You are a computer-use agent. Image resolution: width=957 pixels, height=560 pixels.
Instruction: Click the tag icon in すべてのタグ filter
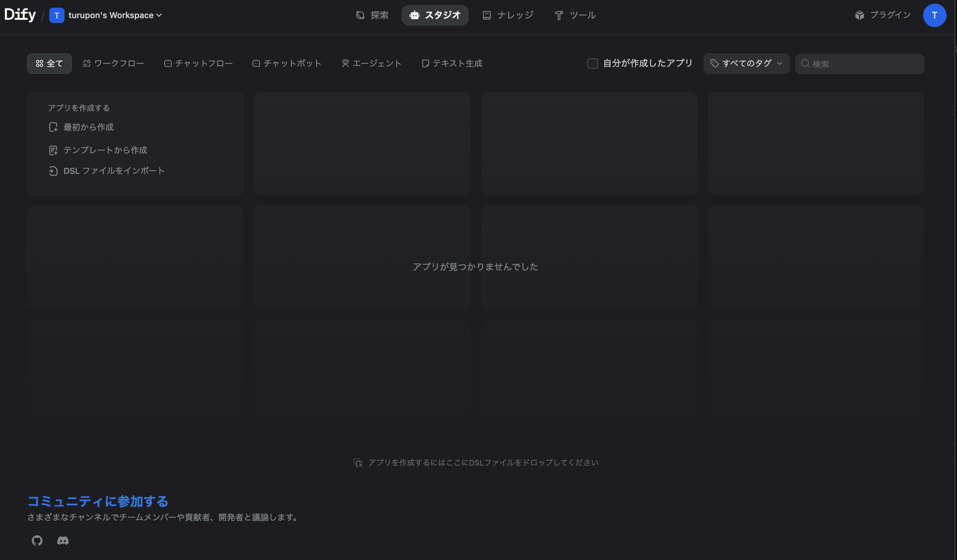click(x=714, y=63)
